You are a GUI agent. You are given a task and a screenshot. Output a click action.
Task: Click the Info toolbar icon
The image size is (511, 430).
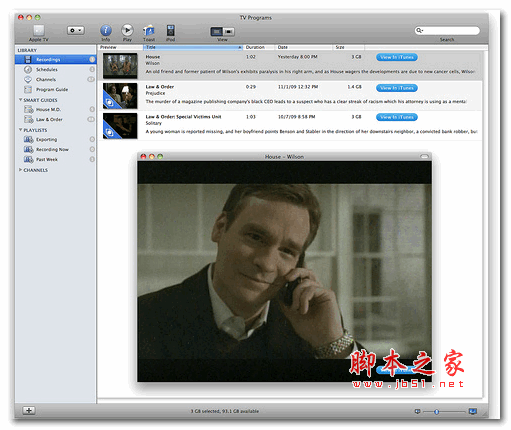coord(106,30)
